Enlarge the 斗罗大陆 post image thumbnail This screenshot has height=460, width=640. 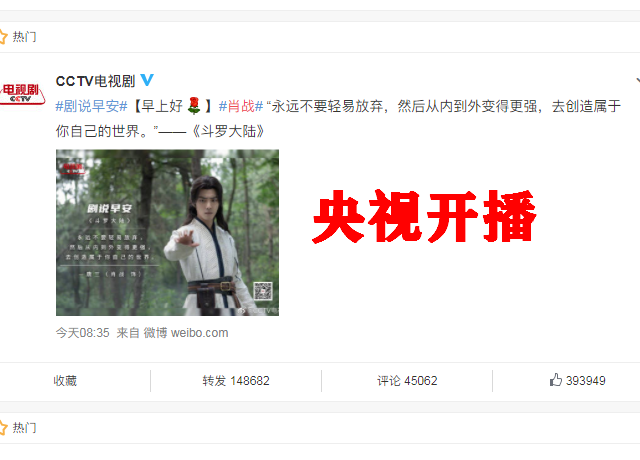(x=167, y=233)
